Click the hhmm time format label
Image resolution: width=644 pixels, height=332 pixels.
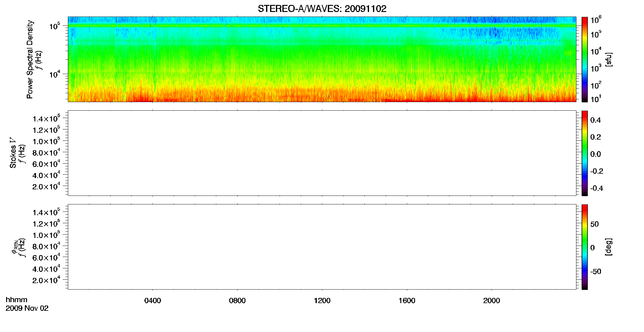point(17,300)
